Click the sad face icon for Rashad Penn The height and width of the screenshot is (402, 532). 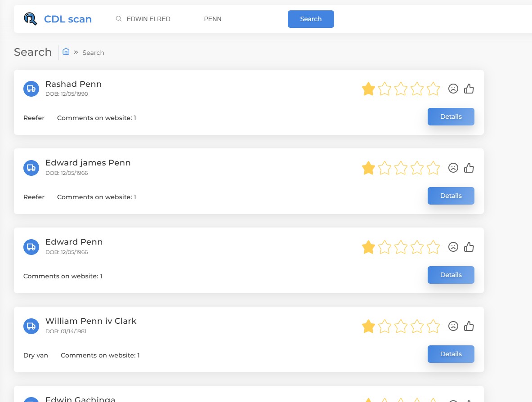click(x=453, y=89)
